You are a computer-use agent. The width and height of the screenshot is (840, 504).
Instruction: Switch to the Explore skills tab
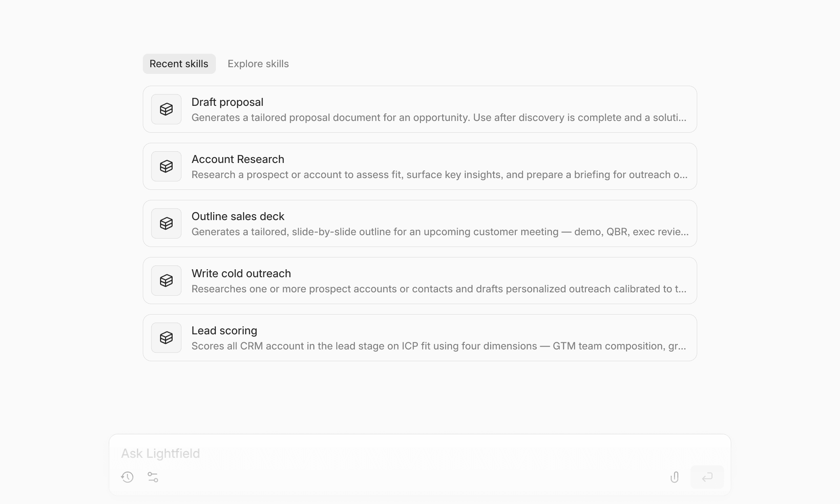pos(258,64)
